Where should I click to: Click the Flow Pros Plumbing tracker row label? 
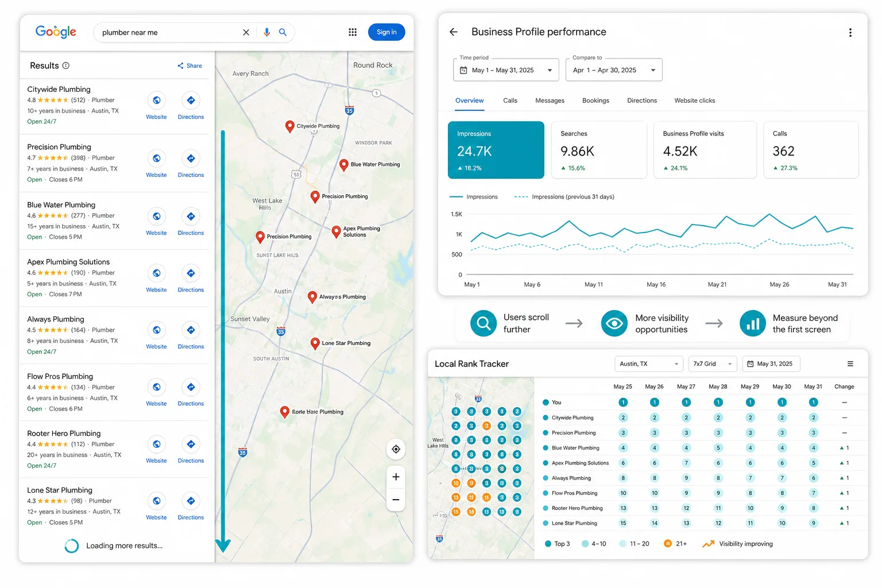click(574, 493)
